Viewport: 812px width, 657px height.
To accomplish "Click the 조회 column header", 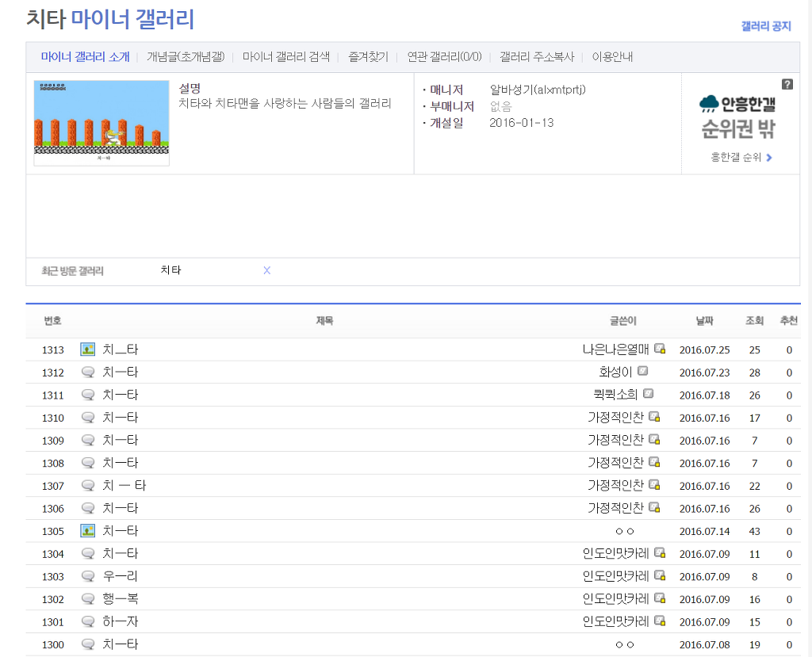I will click(755, 321).
